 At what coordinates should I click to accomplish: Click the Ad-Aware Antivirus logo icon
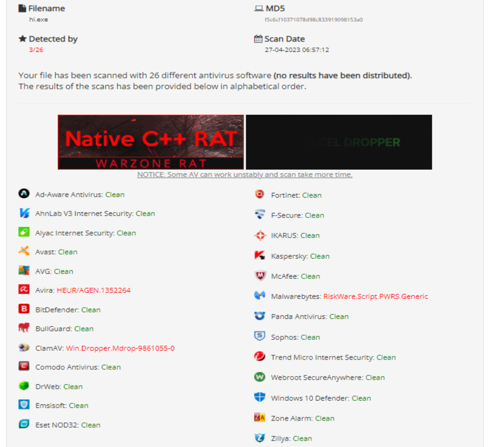point(24,193)
